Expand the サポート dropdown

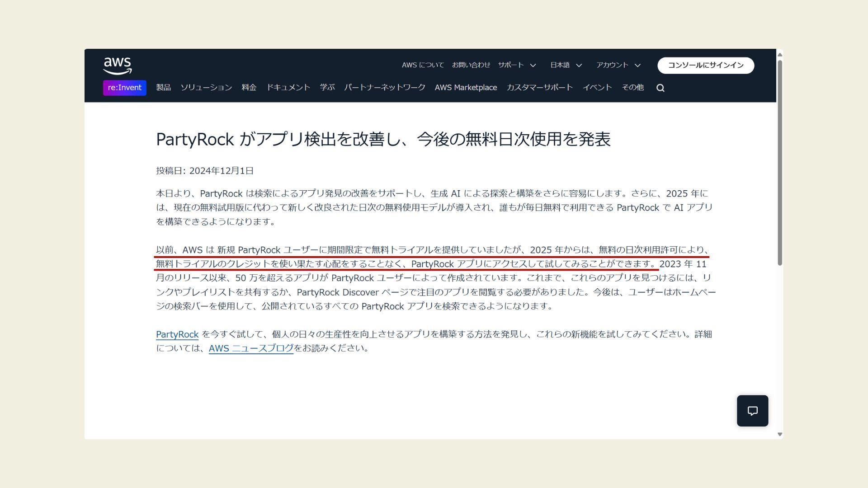[517, 65]
